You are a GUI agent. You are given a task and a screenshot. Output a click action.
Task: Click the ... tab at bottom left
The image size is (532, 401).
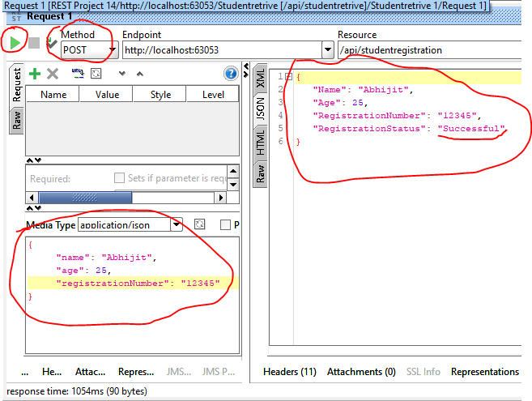(x=25, y=372)
